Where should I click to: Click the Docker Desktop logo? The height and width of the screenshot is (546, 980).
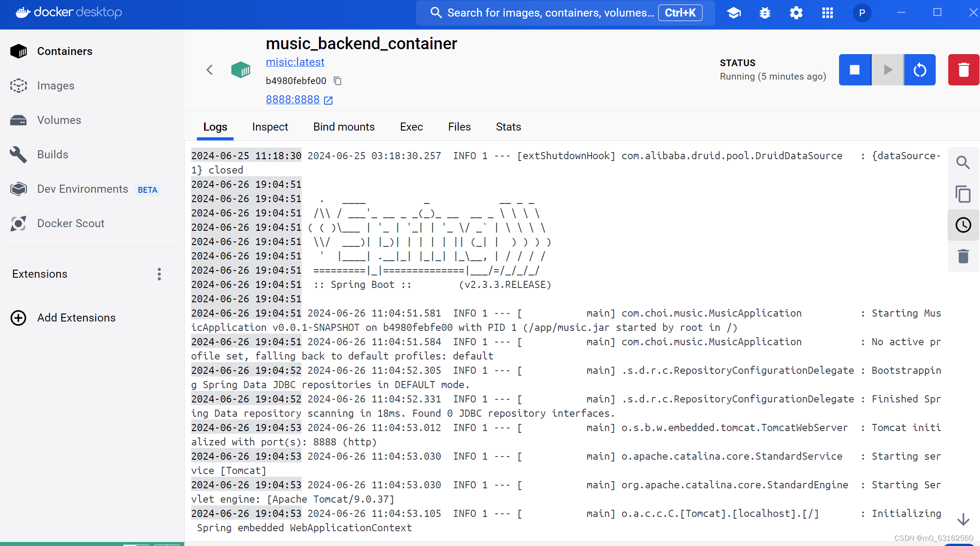pyautogui.click(x=69, y=13)
